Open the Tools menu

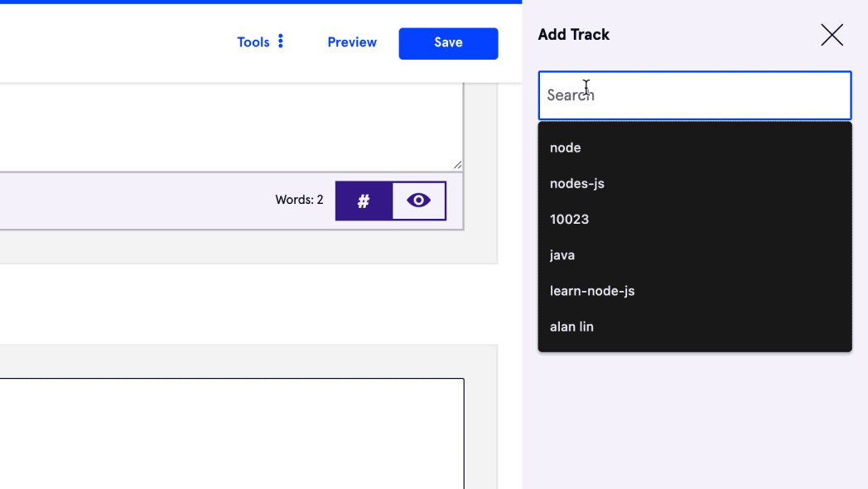tap(254, 41)
